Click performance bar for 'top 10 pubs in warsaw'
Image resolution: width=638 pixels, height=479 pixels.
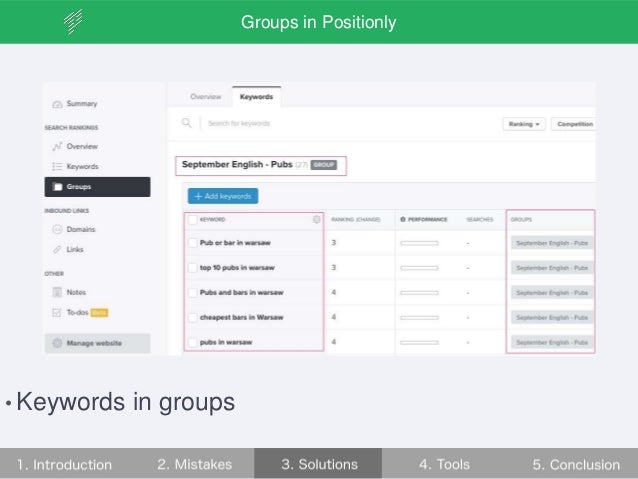[x=419, y=268]
